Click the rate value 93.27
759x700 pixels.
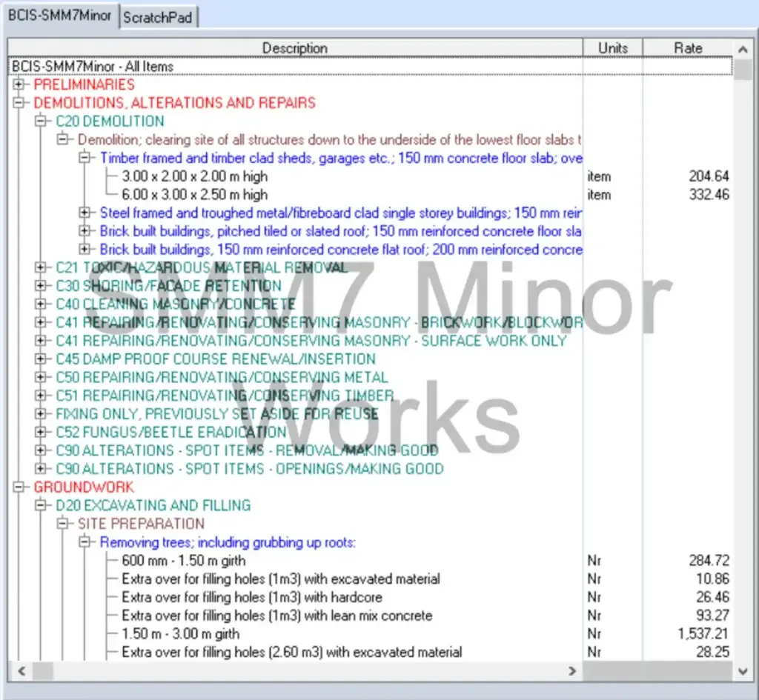(x=712, y=616)
